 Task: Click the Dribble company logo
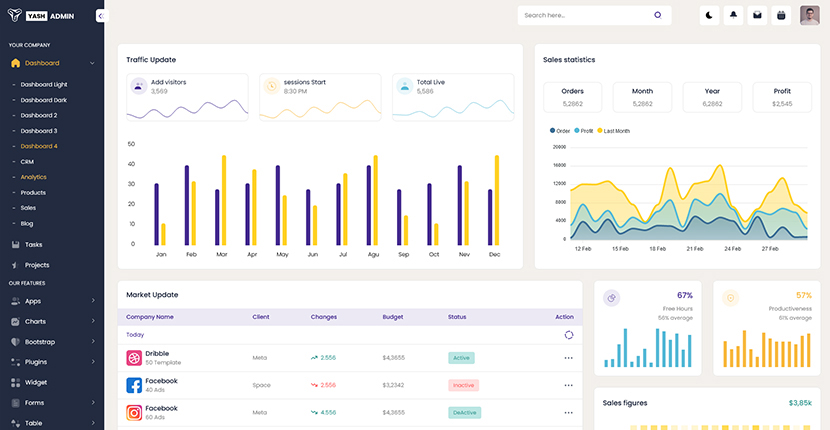134,358
